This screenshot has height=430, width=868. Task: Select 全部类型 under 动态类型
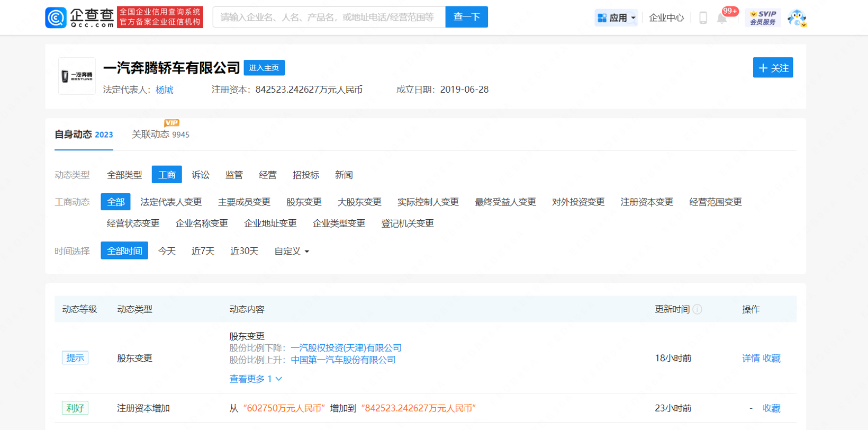point(124,175)
